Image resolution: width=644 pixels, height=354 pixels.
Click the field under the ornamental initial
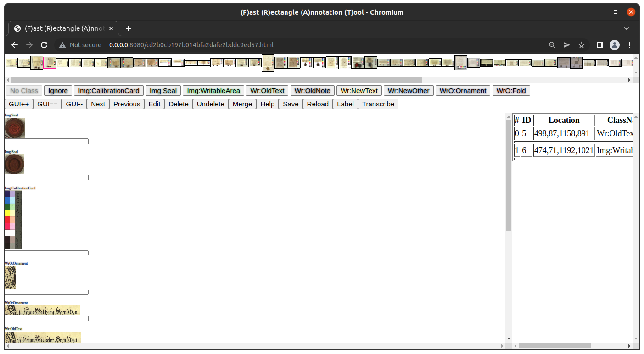(x=46, y=293)
